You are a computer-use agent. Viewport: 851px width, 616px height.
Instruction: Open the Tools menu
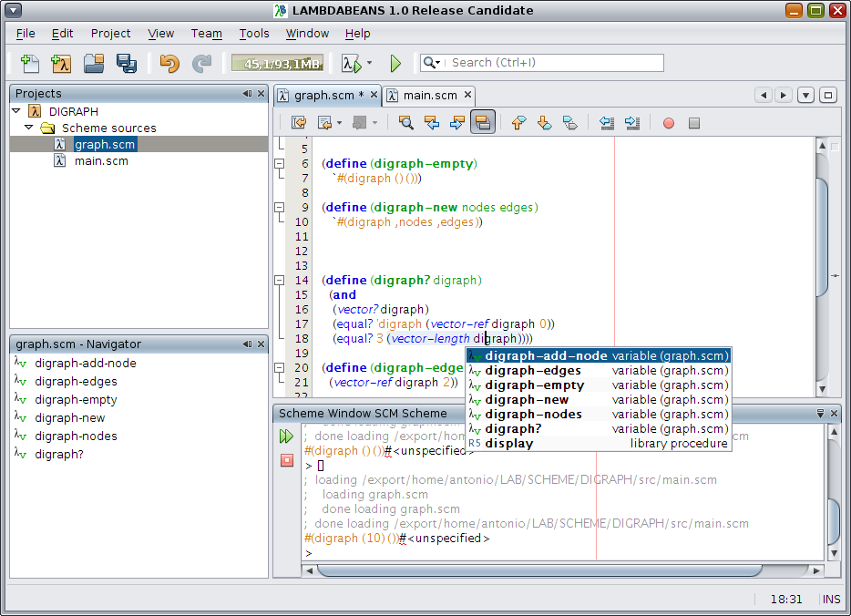coord(254,34)
